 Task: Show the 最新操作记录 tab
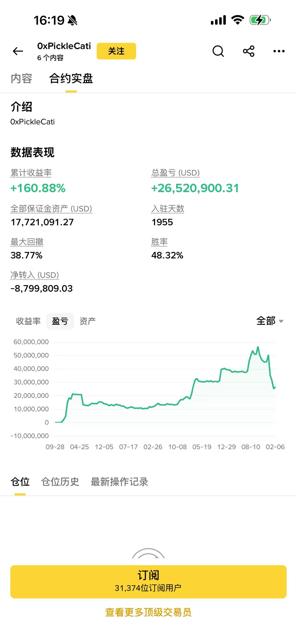[119, 481]
